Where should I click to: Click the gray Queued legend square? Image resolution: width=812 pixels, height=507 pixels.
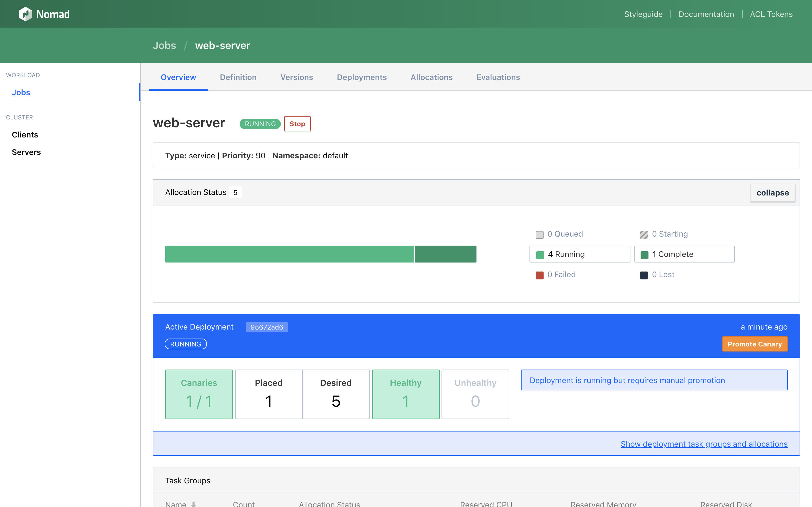point(539,235)
